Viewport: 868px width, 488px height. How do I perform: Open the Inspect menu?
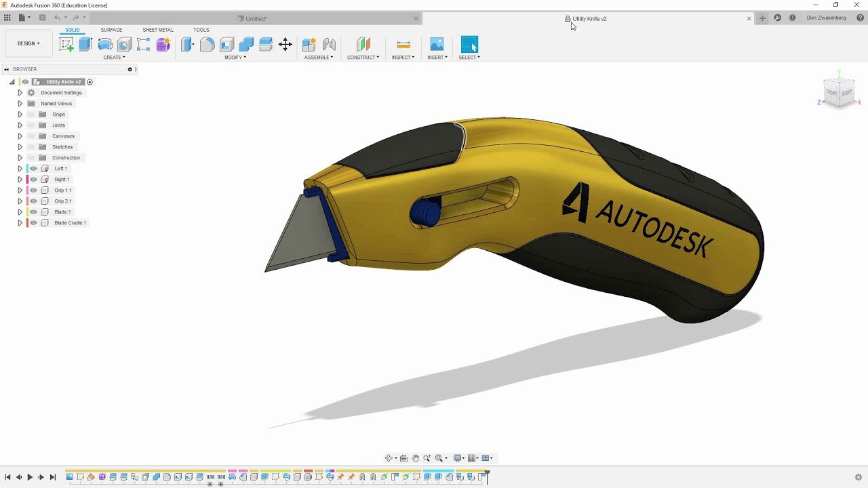pyautogui.click(x=403, y=58)
